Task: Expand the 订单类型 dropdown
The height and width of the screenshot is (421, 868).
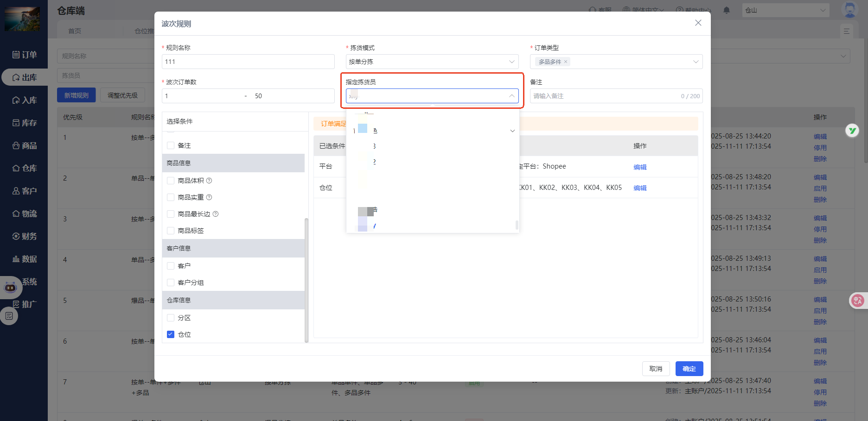Action: click(x=696, y=62)
